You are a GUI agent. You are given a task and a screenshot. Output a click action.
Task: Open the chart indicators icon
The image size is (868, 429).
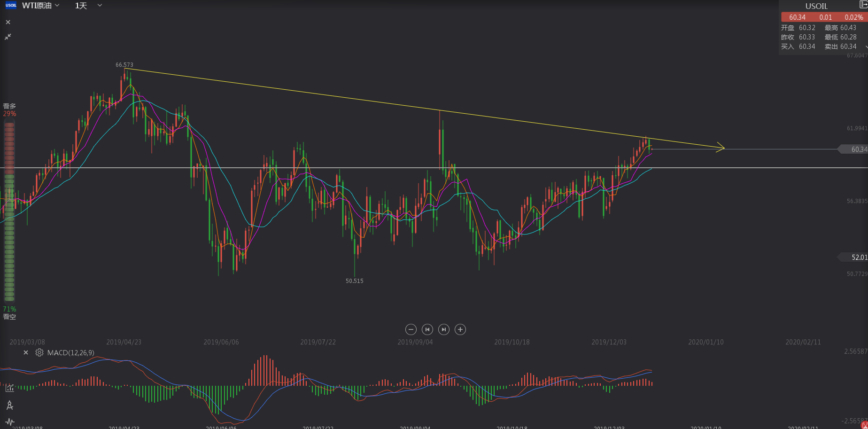click(9, 388)
